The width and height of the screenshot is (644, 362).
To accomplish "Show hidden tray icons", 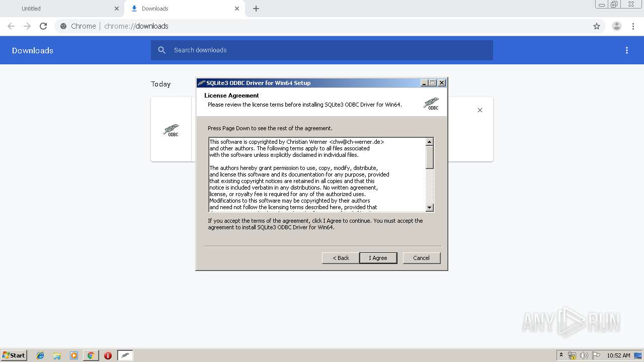I will click(x=561, y=355).
